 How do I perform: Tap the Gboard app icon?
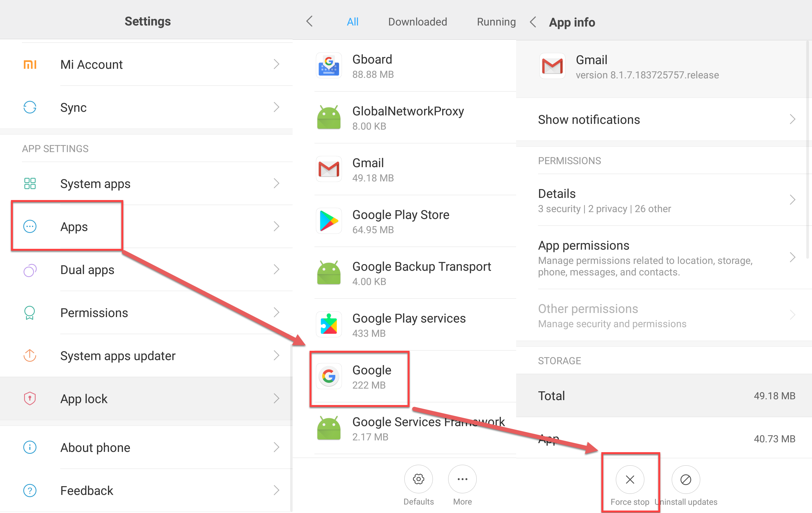(329, 65)
